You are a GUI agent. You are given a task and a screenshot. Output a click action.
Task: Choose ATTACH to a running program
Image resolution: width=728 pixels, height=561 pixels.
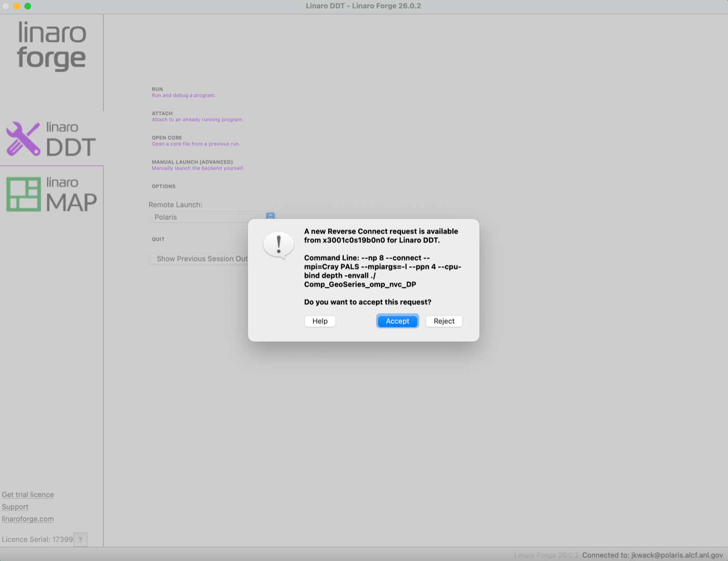pos(198,117)
